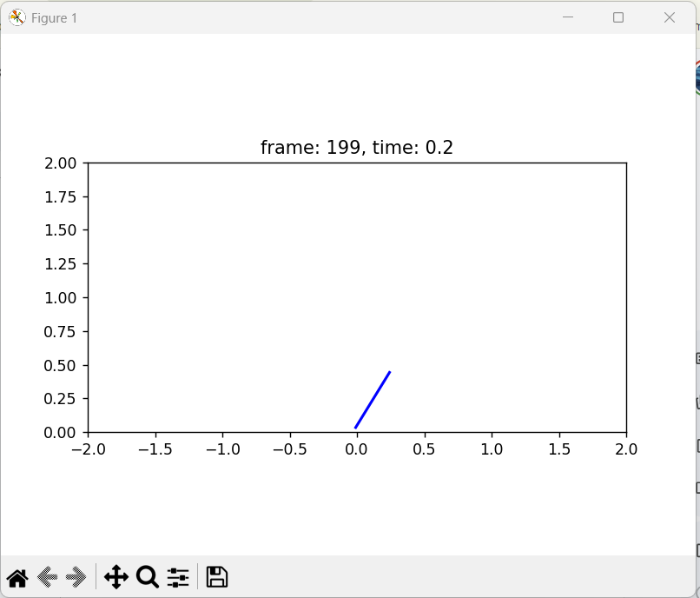Enable Zoom to rectangle magnifier tool

click(148, 577)
